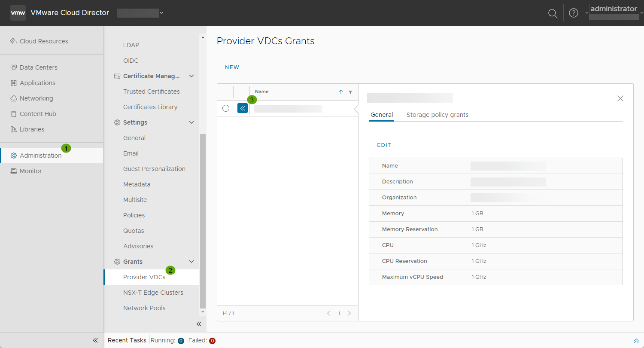Go to the next grants page

(349, 313)
